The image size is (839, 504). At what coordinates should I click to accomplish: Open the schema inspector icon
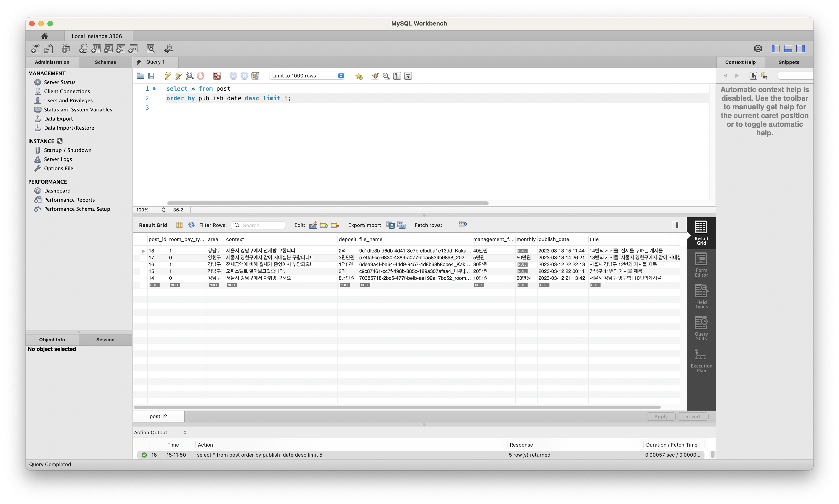click(x=66, y=49)
